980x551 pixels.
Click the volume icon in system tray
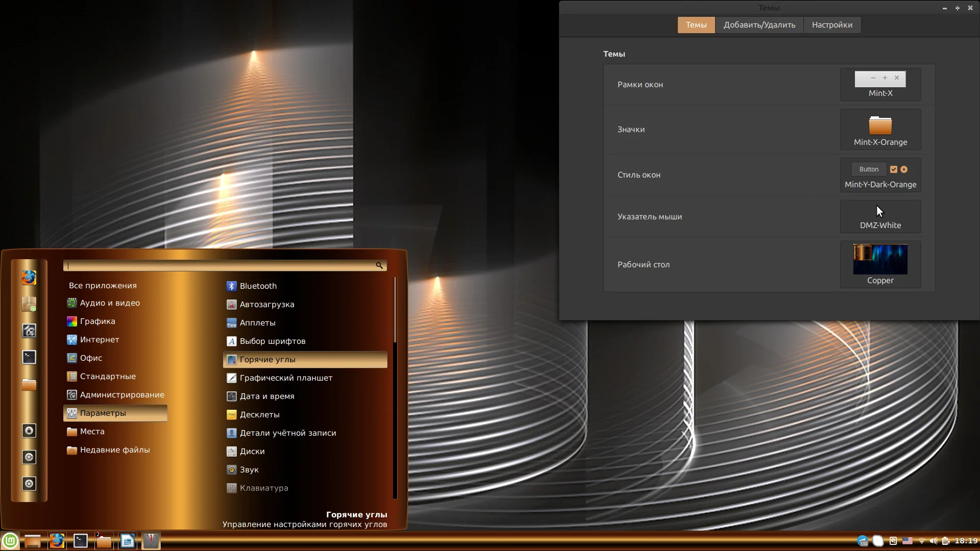933,541
